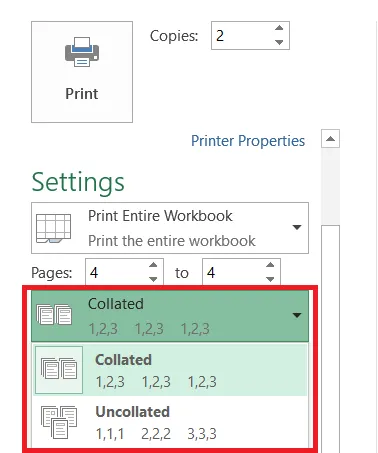Decrease copies with the down arrow
The image size is (378, 453).
[279, 42]
